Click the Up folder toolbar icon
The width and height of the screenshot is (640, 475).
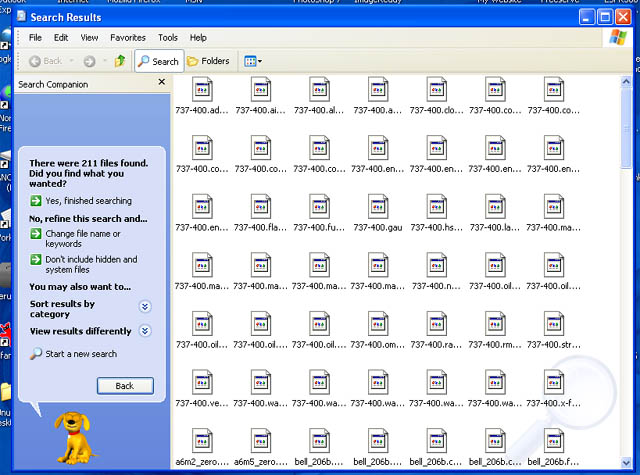[x=120, y=61]
